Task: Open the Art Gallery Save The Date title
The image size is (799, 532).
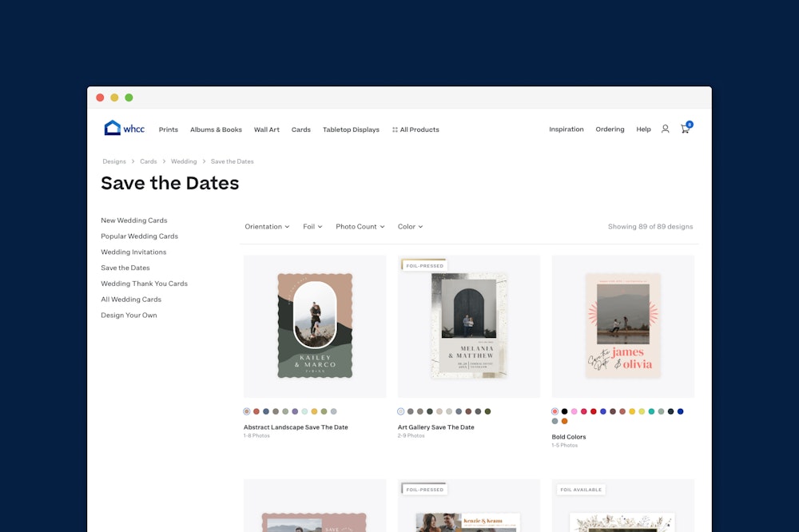Action: click(435, 427)
